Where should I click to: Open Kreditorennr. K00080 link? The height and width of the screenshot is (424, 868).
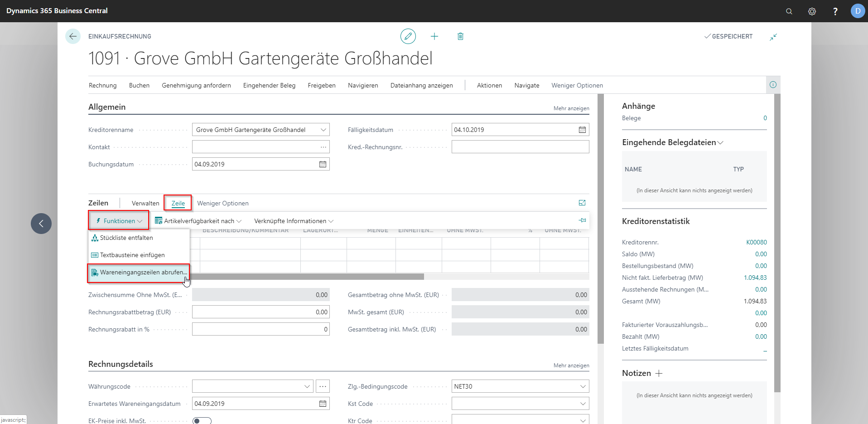point(757,242)
